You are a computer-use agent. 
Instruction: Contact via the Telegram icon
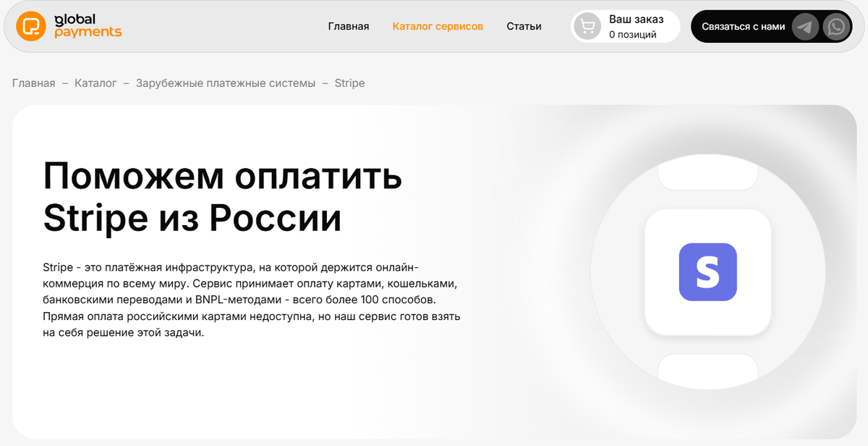tap(805, 27)
